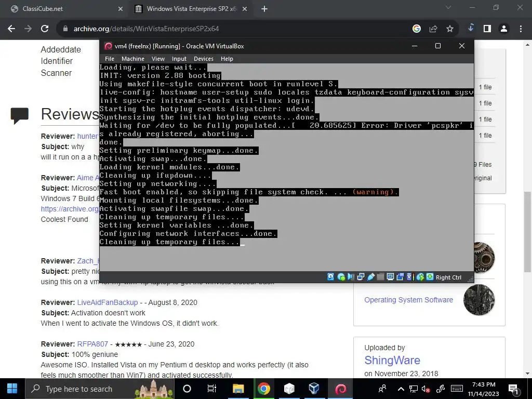This screenshot has width=532, height=399.
Task: Open the clock showing 7:43 PM
Action: [484, 389]
